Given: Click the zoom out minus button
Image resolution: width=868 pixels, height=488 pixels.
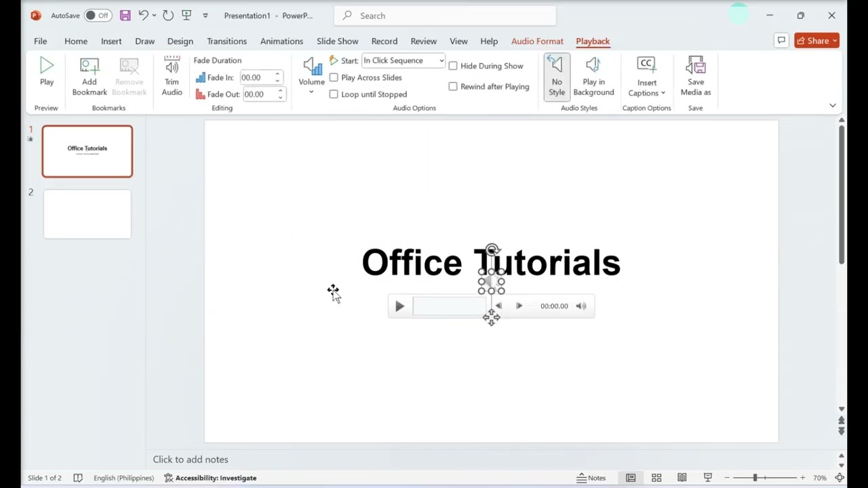Looking at the screenshot, I should pos(726,478).
